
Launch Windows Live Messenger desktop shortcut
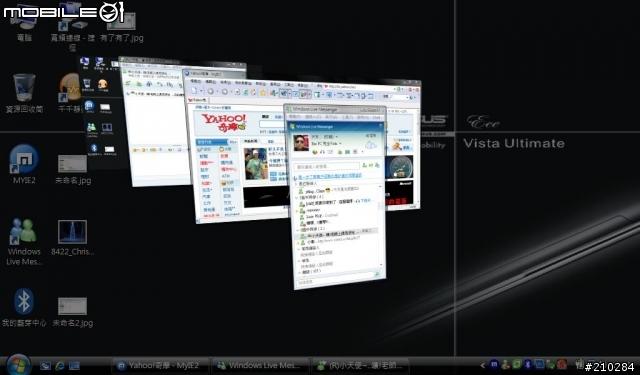(x=24, y=242)
